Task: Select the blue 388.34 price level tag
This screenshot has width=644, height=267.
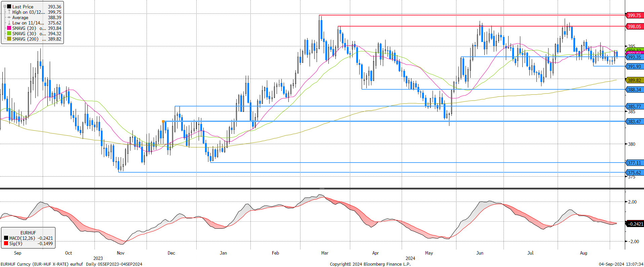Action: tap(634, 90)
